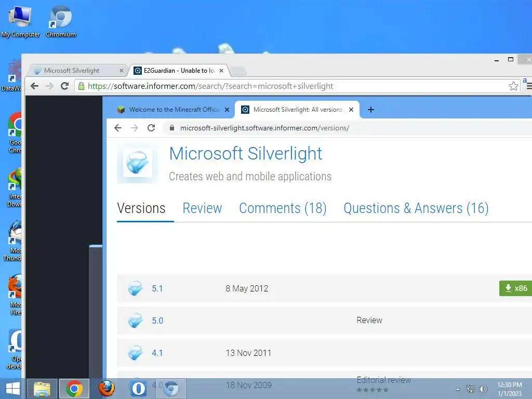Image resolution: width=532 pixels, height=399 pixels.
Task: Switch to Chromium in the taskbar
Action: coord(170,389)
